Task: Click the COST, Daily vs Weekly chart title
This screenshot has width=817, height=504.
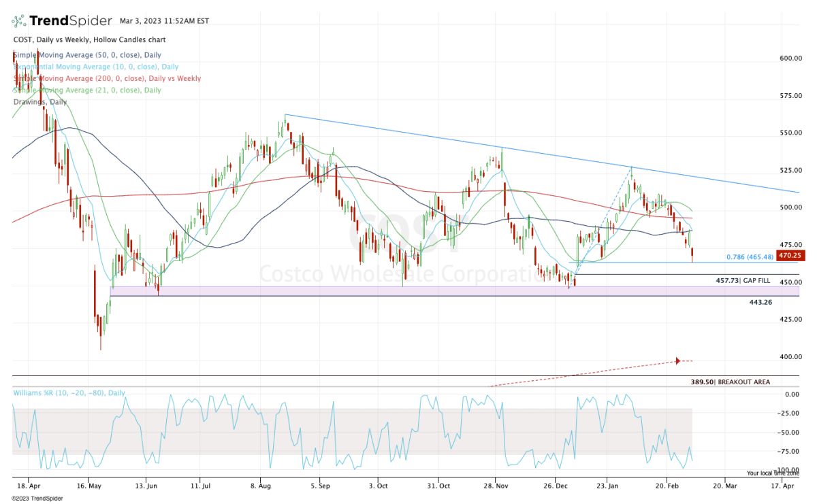Action: coord(89,39)
